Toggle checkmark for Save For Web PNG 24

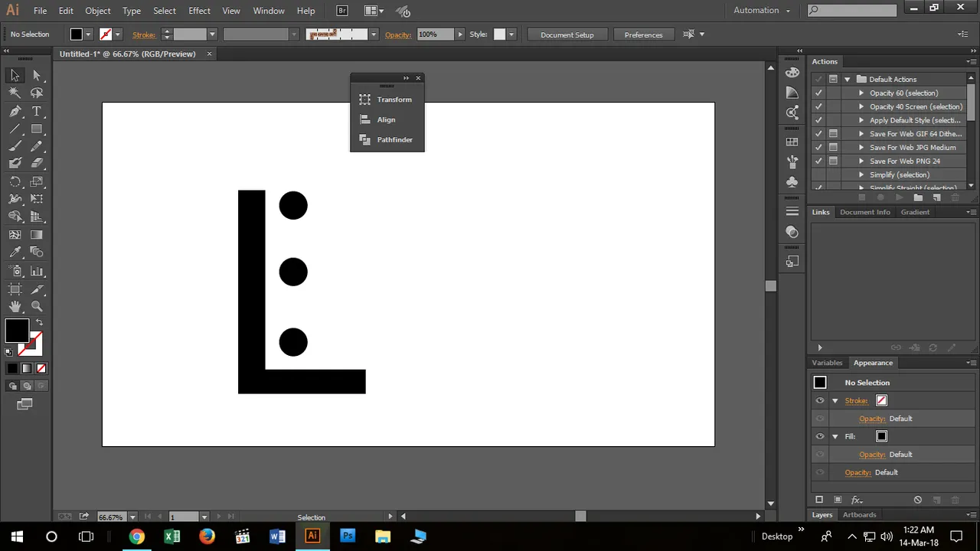pyautogui.click(x=818, y=161)
